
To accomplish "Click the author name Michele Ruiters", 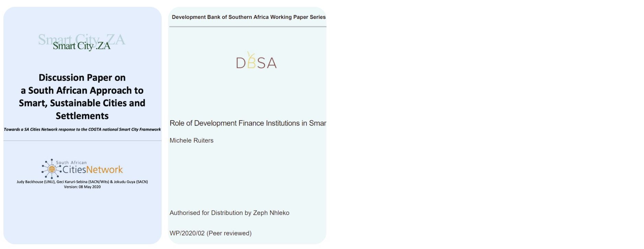I will (192, 140).
